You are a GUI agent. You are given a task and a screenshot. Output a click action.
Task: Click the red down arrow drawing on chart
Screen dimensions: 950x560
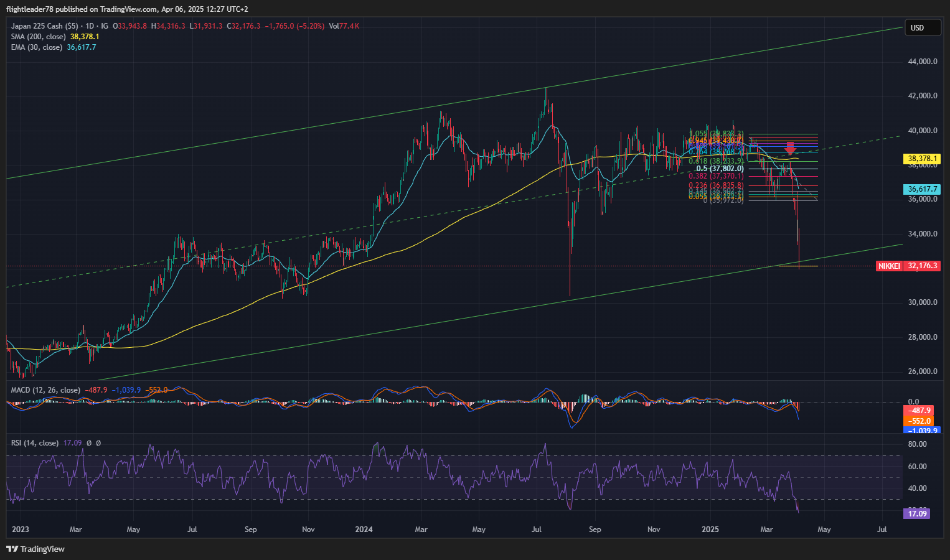[x=791, y=147]
